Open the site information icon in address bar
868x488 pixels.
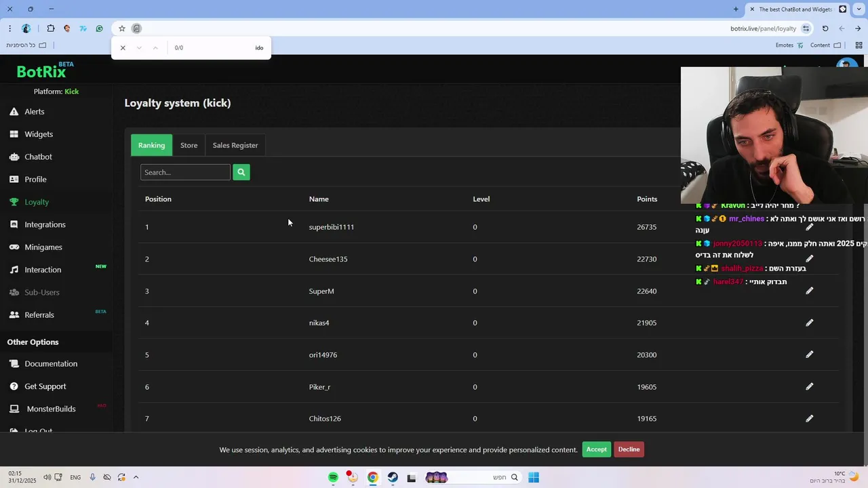coord(806,28)
